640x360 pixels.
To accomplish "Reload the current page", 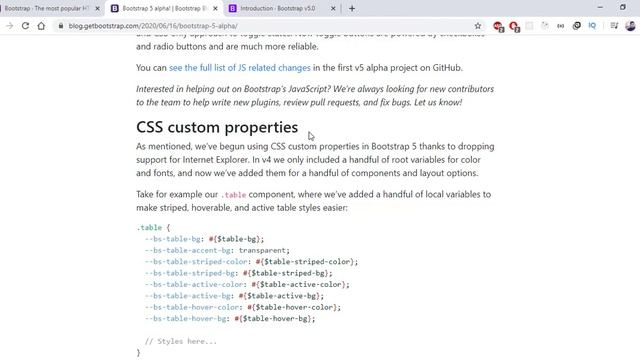I will (x=25, y=26).
